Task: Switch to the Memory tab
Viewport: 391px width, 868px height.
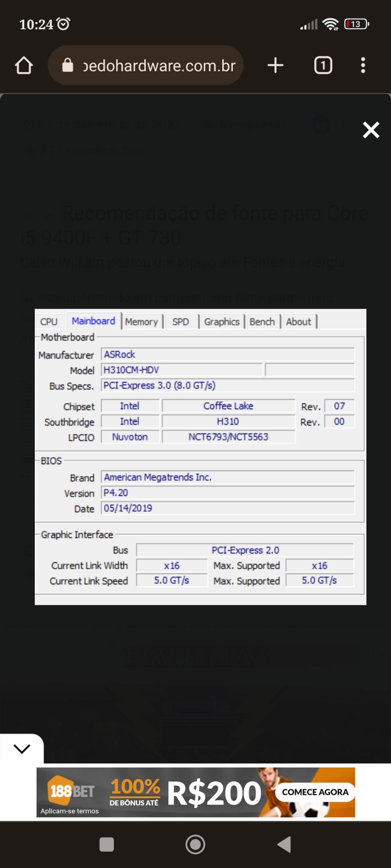Action: 142,322
